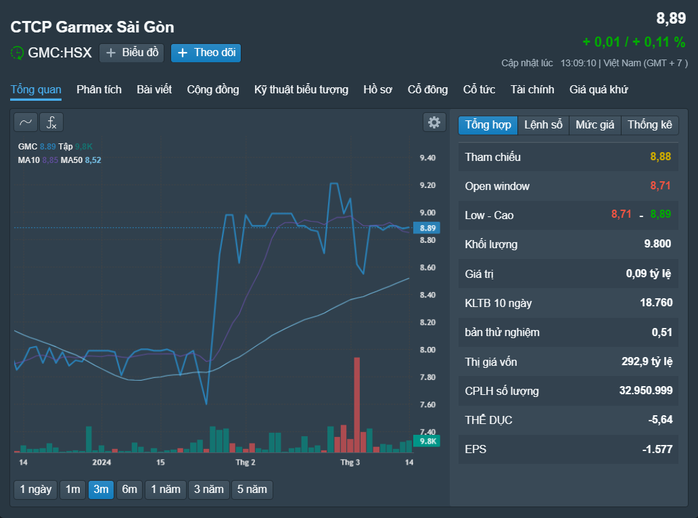Open the Tổng quan tab
The height and width of the screenshot is (518, 698).
[x=36, y=89]
